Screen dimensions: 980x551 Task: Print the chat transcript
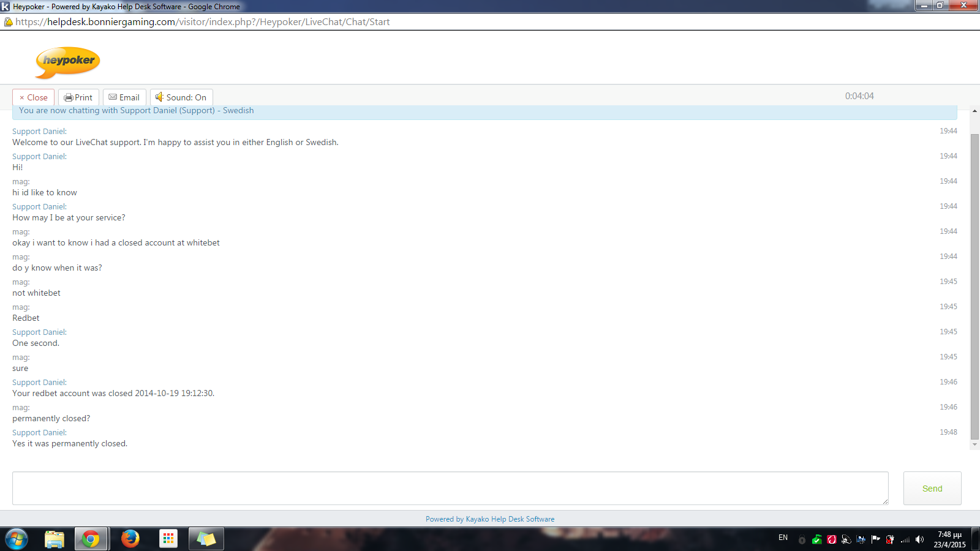click(78, 97)
